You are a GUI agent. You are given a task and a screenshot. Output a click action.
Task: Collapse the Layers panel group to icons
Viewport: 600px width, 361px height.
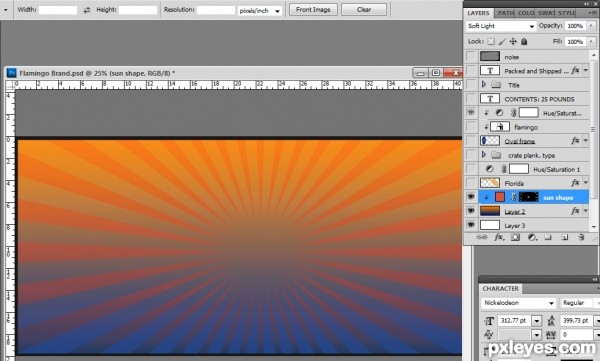coord(587,3)
